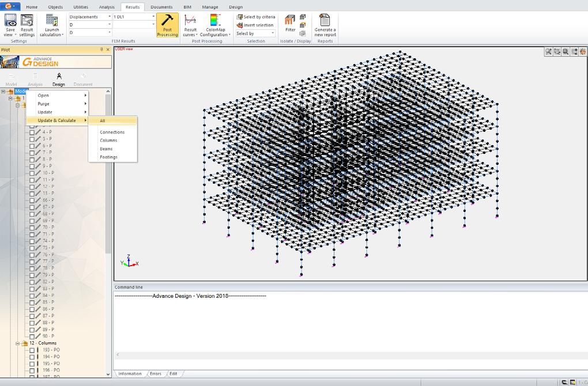The image size is (588, 386).
Task: Open the Result curves tool
Action: [190, 25]
